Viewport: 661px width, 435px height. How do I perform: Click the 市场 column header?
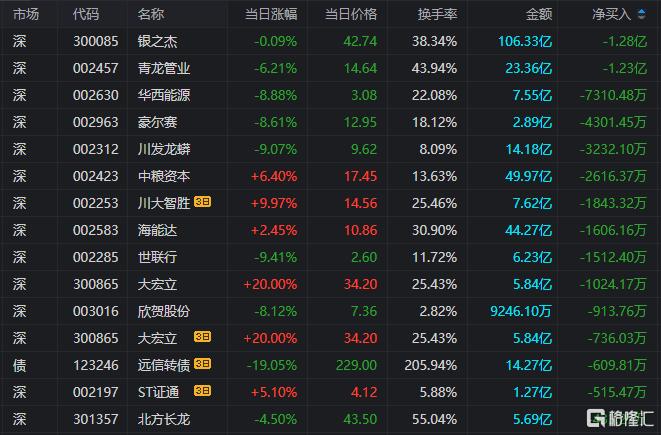tap(26, 14)
